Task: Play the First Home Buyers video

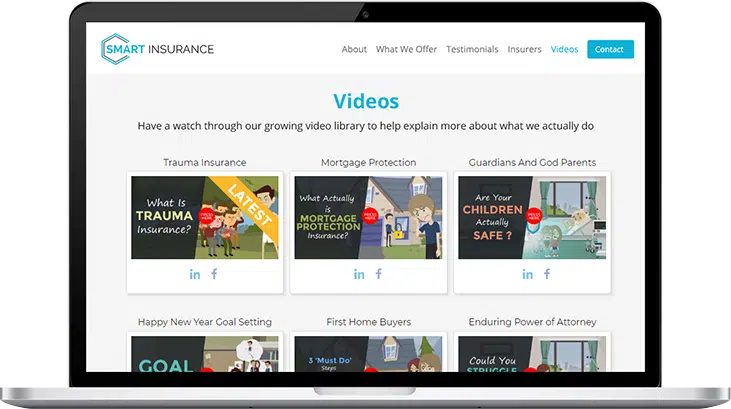Action: pyautogui.click(x=369, y=354)
